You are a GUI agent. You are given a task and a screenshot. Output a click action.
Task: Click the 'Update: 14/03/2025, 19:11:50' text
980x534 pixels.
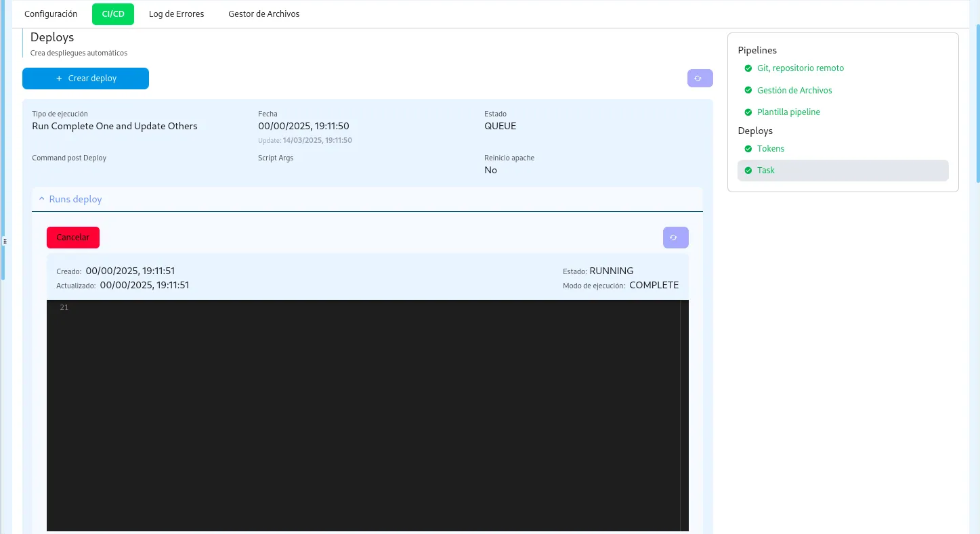coord(305,140)
